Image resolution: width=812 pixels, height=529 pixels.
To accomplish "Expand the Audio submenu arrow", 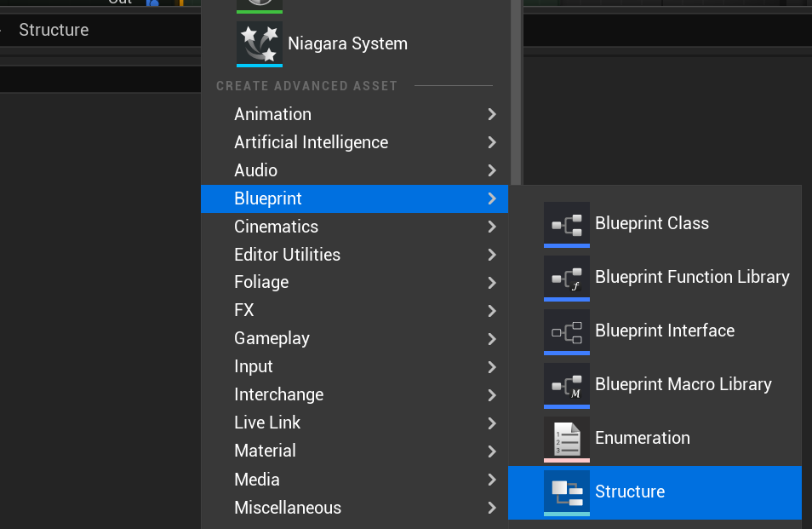I will 492,170.
